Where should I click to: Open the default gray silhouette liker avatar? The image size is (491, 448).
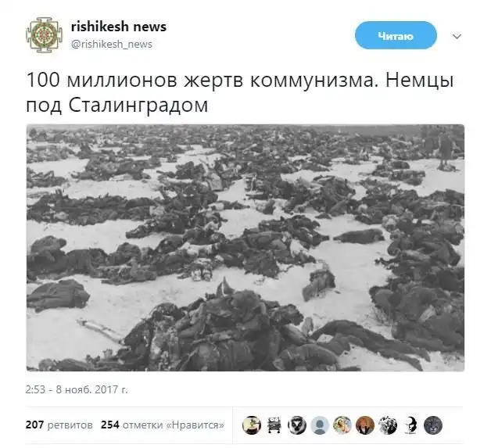pyautogui.click(x=320, y=425)
